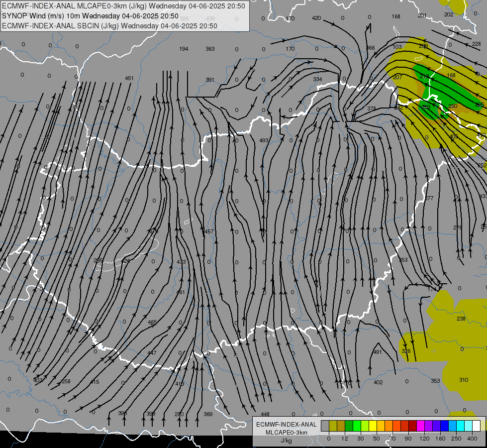Select the pure blue legend swatch
The image size is (487, 448).
pos(444,426)
